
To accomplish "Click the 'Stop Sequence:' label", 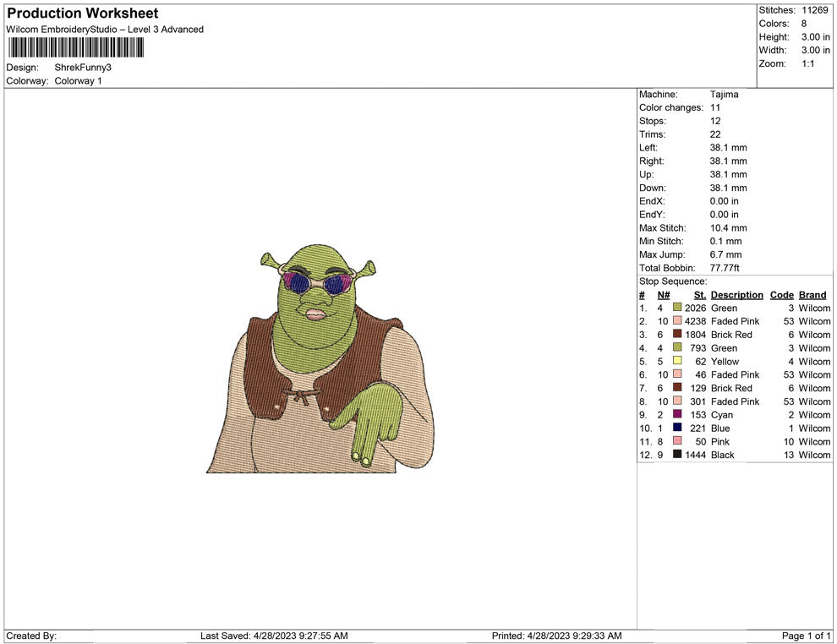I will point(673,281).
